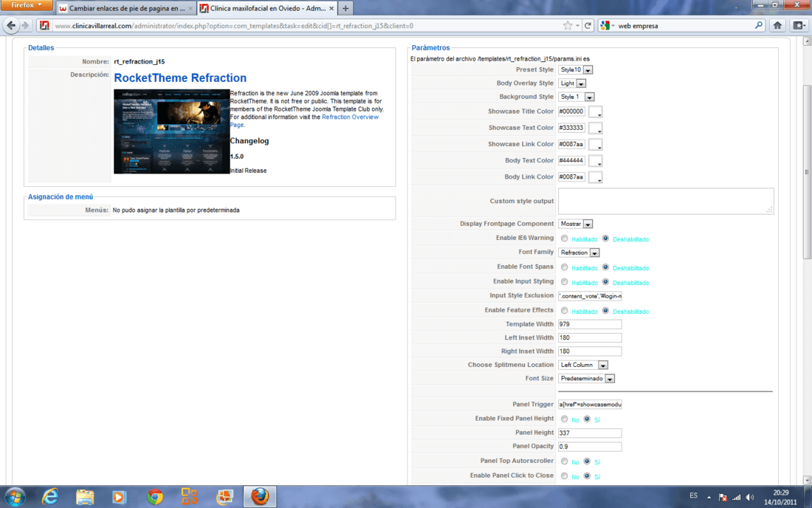Select Habilitado for Enable Font Spans

tap(565, 267)
